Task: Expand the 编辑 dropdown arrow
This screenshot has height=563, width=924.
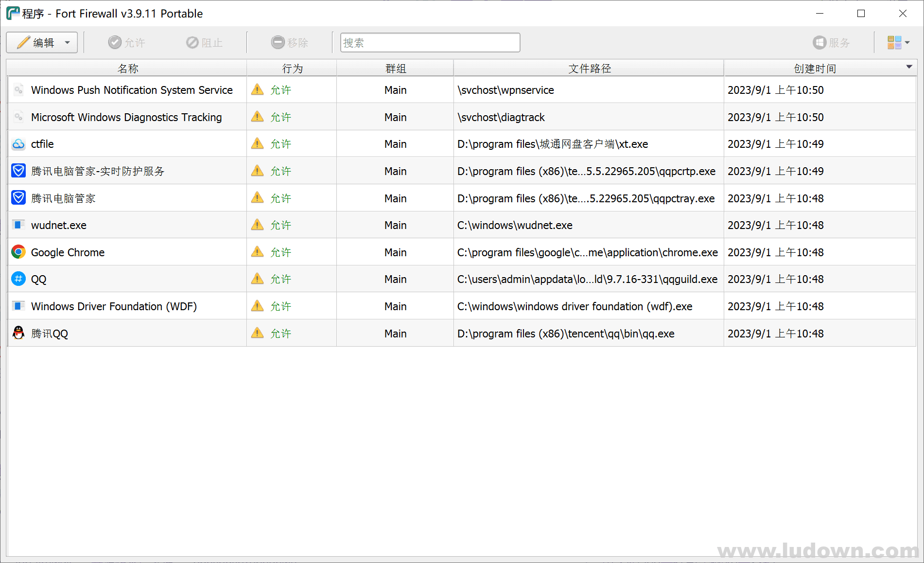Action: tap(68, 43)
